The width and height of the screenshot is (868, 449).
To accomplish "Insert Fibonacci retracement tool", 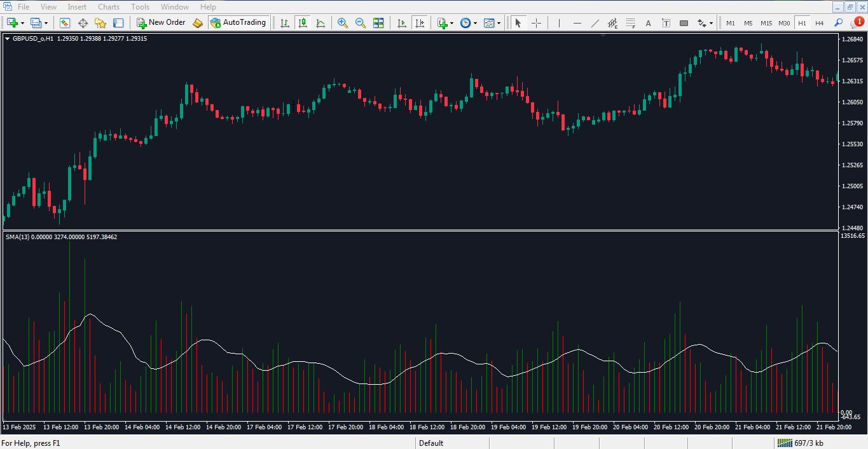I will (x=631, y=23).
